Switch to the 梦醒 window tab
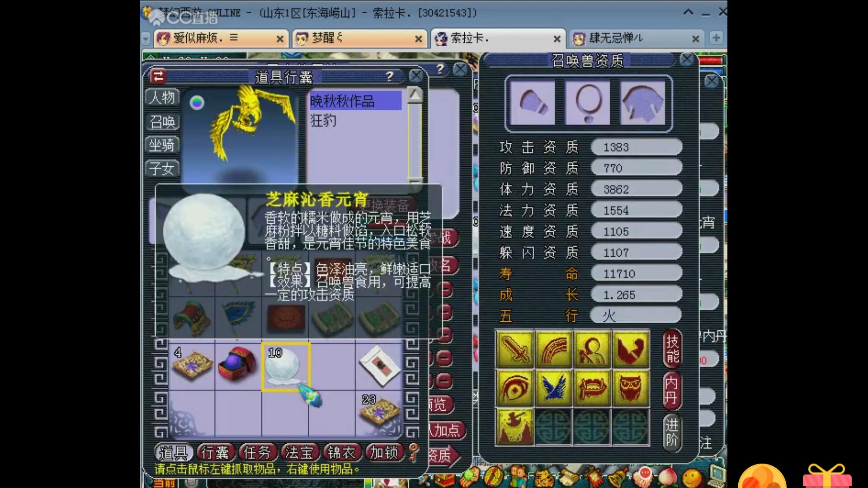This screenshot has width=868, height=488. point(359,38)
